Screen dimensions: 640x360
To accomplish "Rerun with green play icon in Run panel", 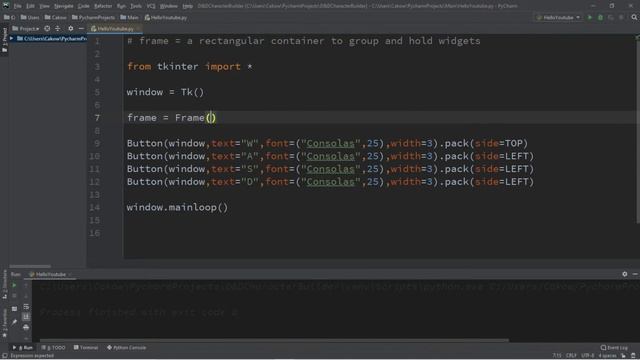I will coord(14,285).
